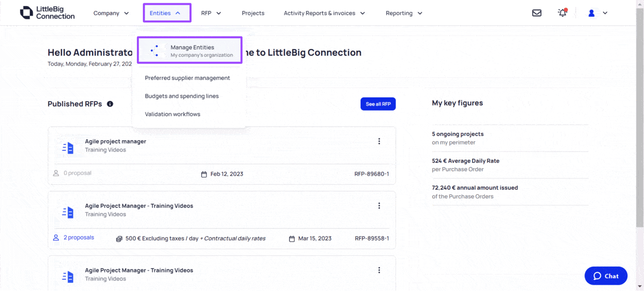This screenshot has width=644, height=295.
Task: Open Activity Reports & invoices dropdown
Action: click(x=325, y=13)
